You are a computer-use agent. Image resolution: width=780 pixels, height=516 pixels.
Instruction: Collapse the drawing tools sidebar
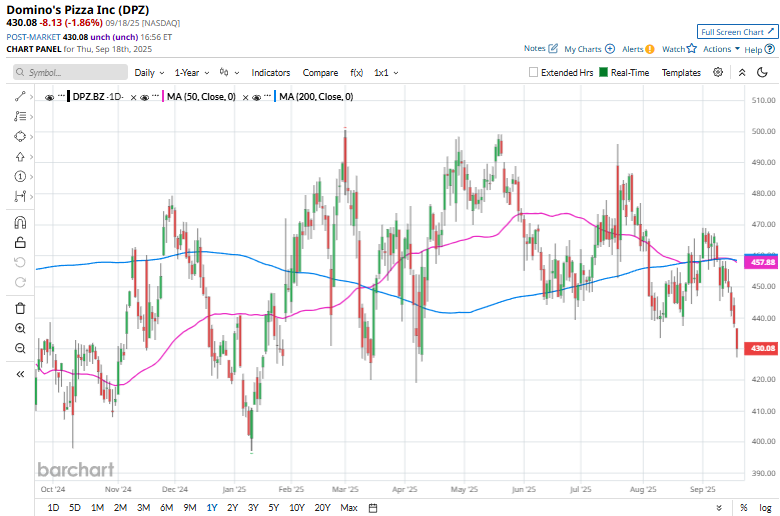[x=20, y=374]
